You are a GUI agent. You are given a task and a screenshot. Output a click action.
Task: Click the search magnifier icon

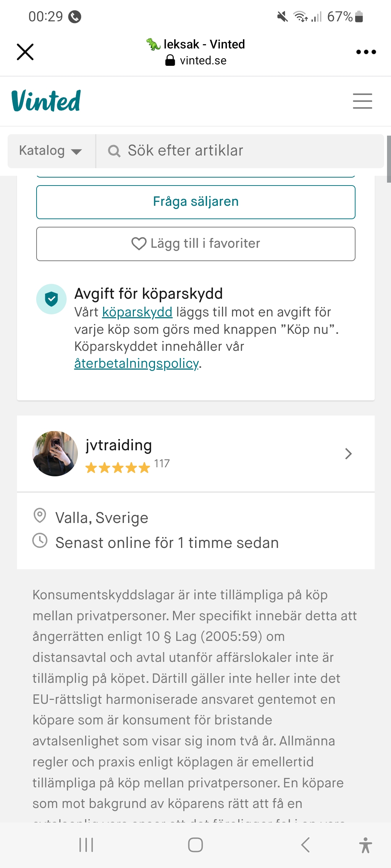[x=114, y=151]
